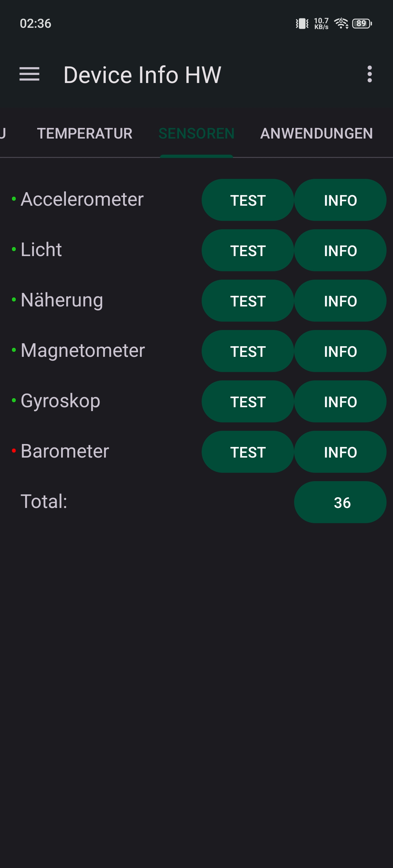This screenshot has height=868, width=393.
Task: Open the three-dot overflow menu
Action: click(x=369, y=74)
